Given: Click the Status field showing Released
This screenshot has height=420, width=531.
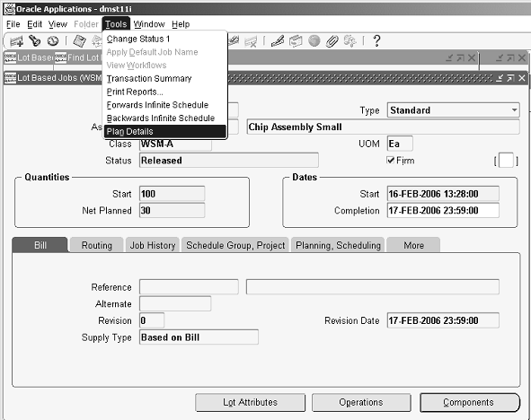Looking at the screenshot, I should pos(229,161).
